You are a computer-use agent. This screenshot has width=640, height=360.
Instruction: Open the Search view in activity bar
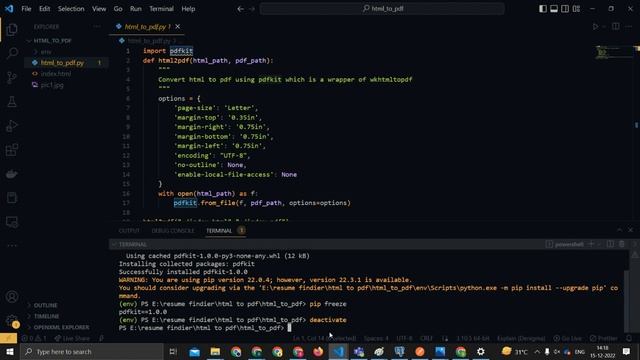pyautogui.click(x=12, y=53)
